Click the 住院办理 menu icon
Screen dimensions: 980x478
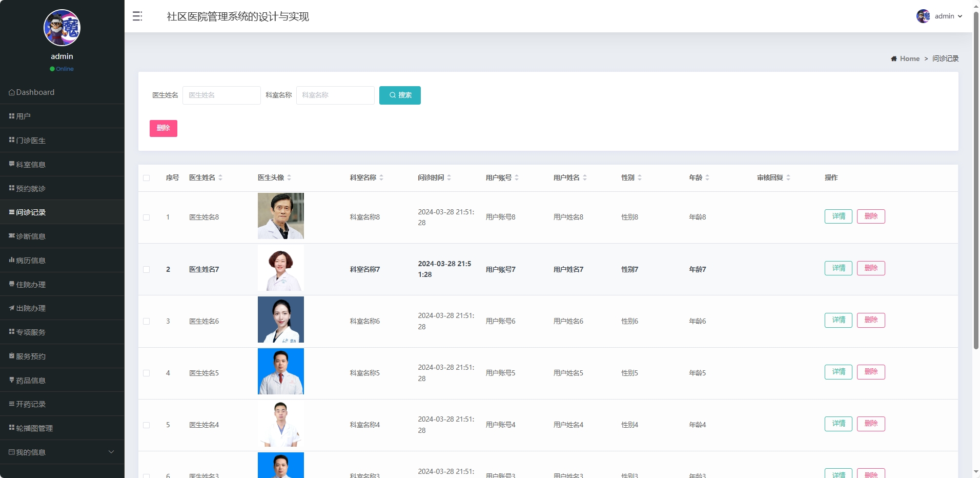12,284
